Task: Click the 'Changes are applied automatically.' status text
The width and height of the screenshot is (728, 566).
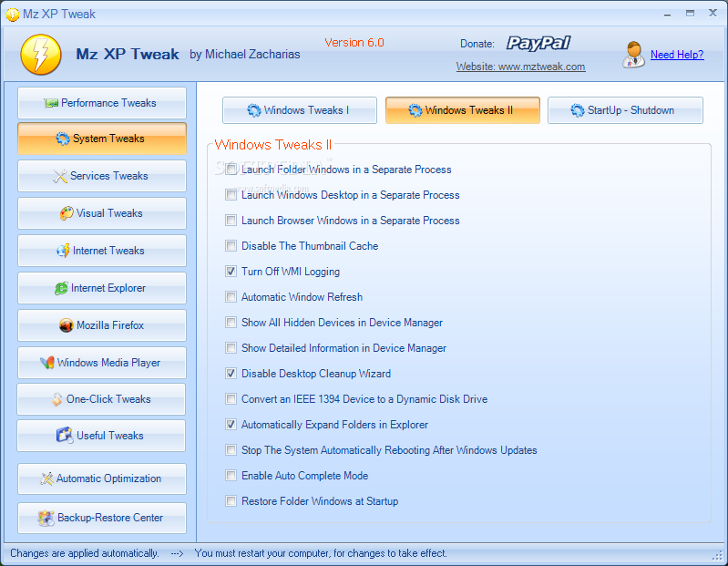Action: click(x=85, y=553)
